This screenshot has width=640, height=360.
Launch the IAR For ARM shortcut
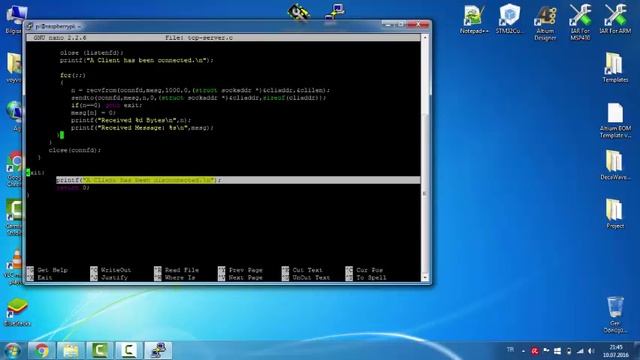[615, 19]
